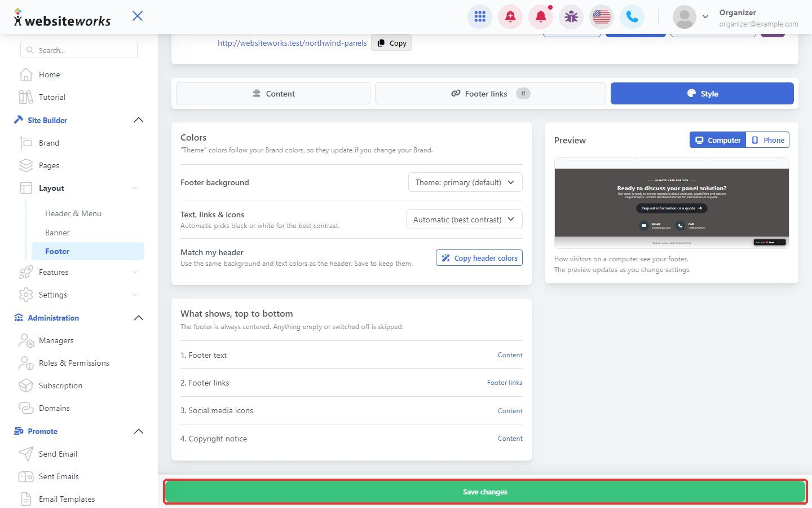Click Copy header colors button
The height and width of the screenshot is (508, 812).
pyautogui.click(x=479, y=258)
